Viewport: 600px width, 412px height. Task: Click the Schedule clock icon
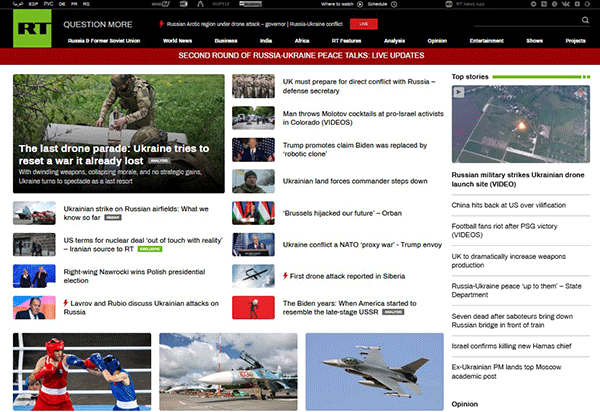tap(394, 4)
